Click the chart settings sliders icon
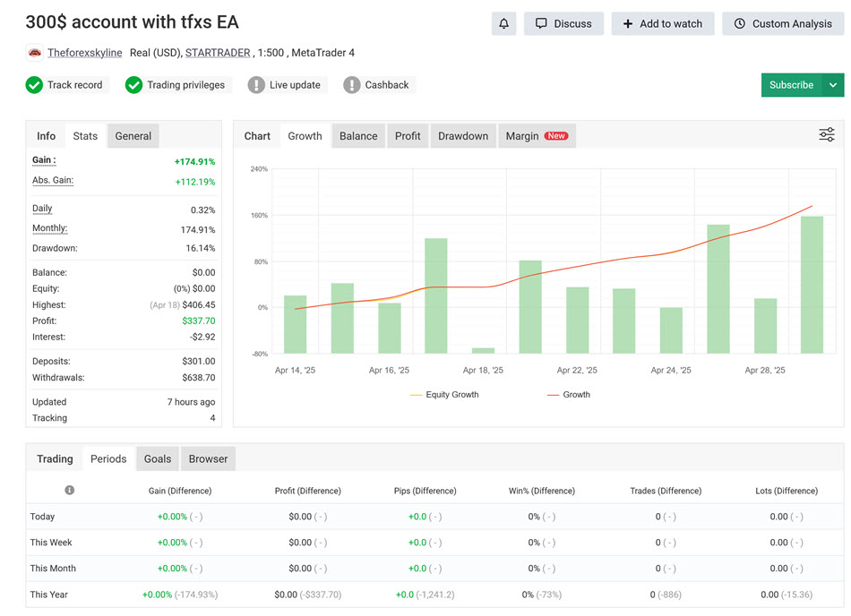This screenshot has width=851, height=616. coord(826,135)
